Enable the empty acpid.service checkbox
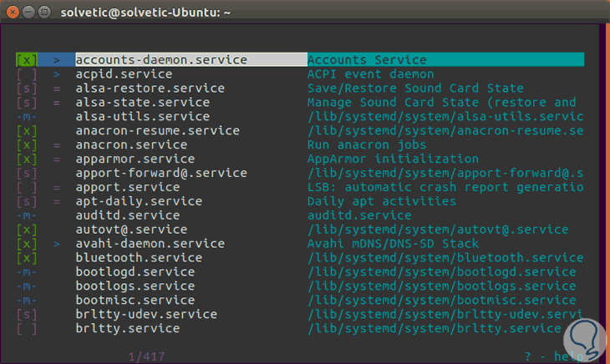The height and width of the screenshot is (364, 610). [x=27, y=74]
